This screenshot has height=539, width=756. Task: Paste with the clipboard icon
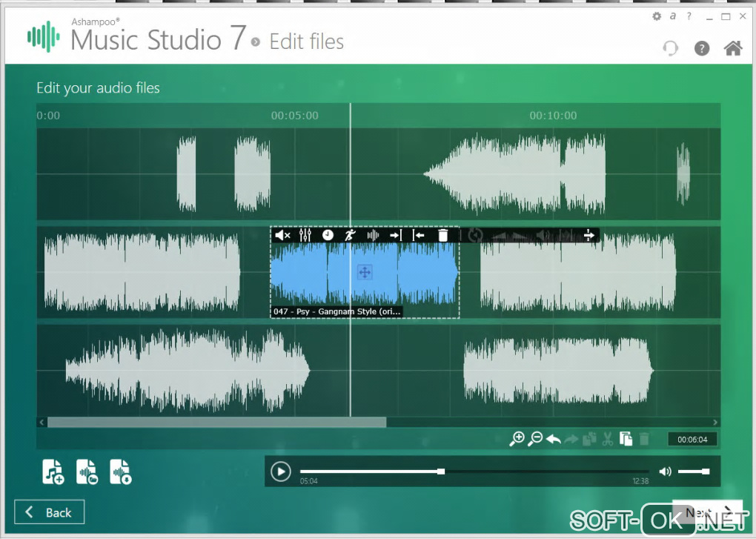point(626,439)
